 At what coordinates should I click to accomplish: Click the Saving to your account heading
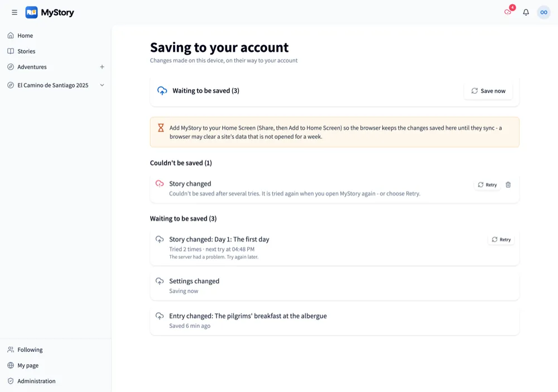point(219,47)
